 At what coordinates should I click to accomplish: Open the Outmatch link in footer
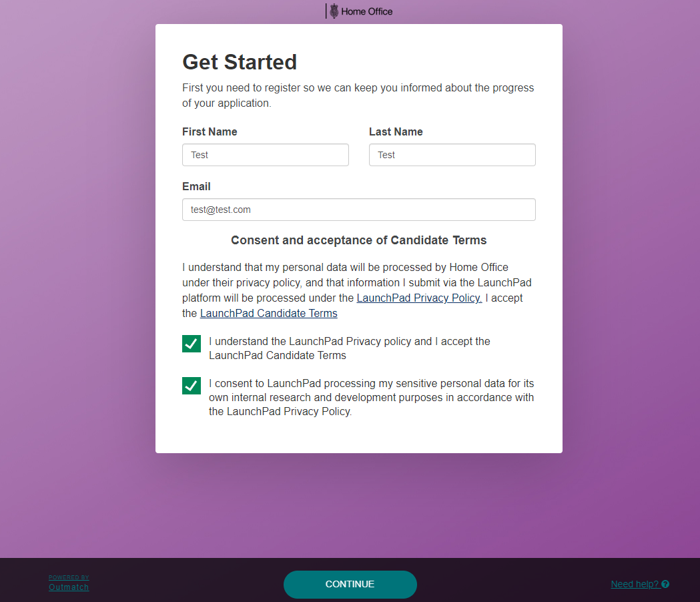pos(69,587)
